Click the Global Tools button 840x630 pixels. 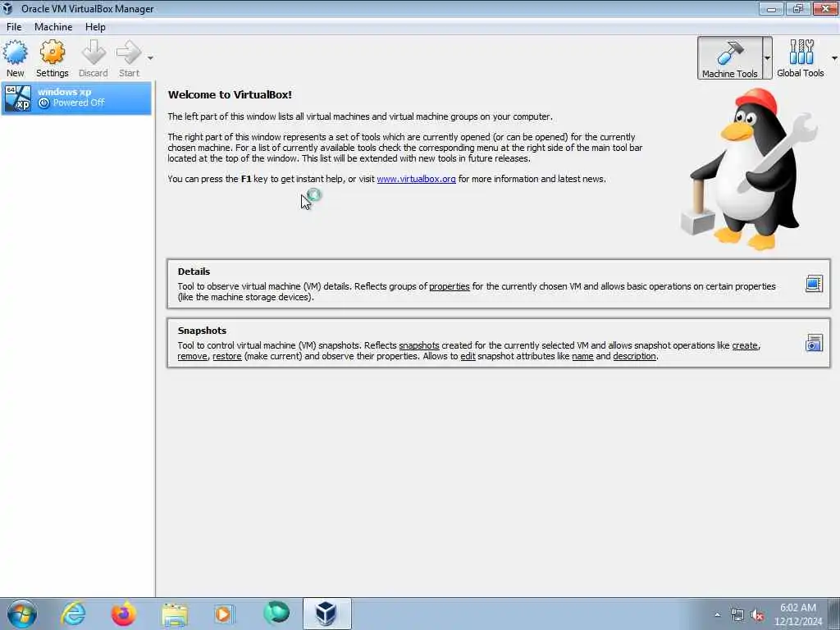point(801,58)
